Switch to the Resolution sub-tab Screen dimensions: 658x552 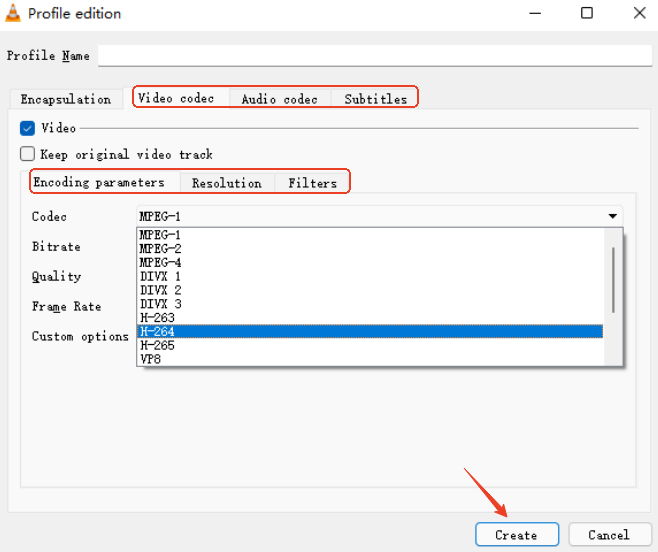(226, 183)
